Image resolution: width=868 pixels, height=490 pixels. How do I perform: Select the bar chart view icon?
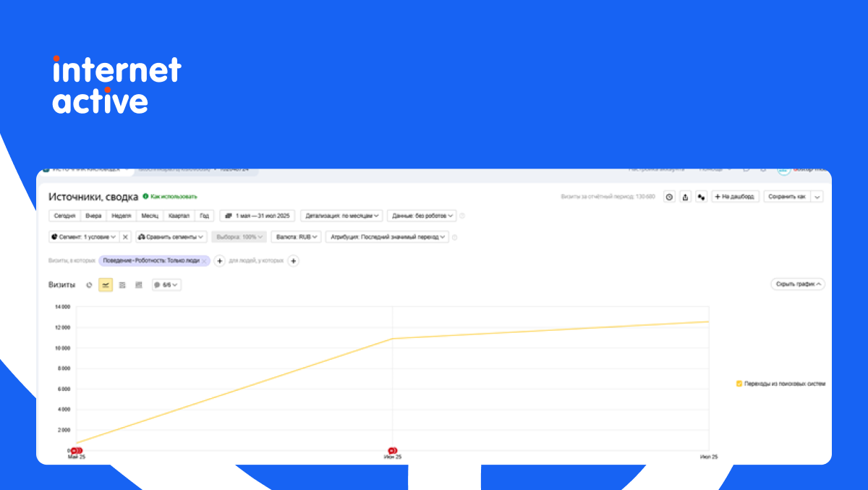tap(139, 285)
